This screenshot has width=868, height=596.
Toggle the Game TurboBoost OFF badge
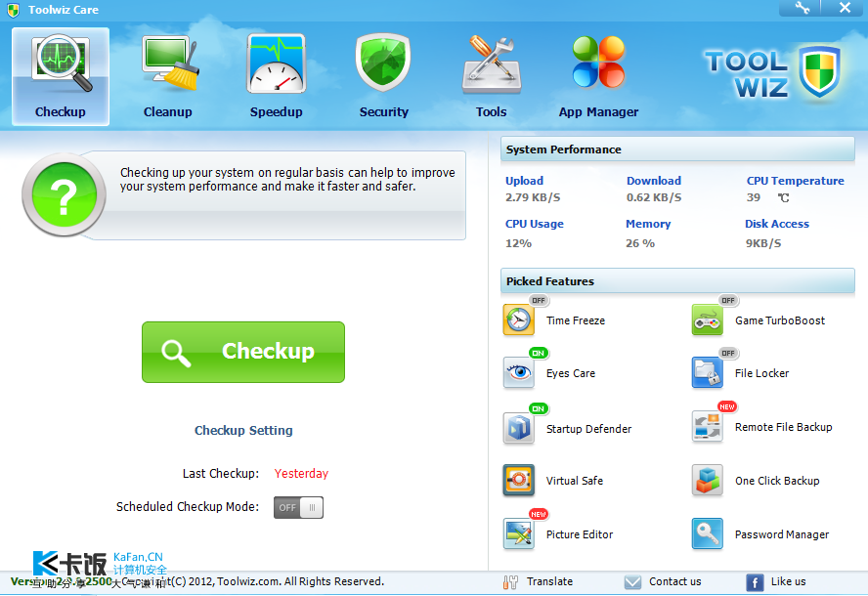[x=728, y=301]
